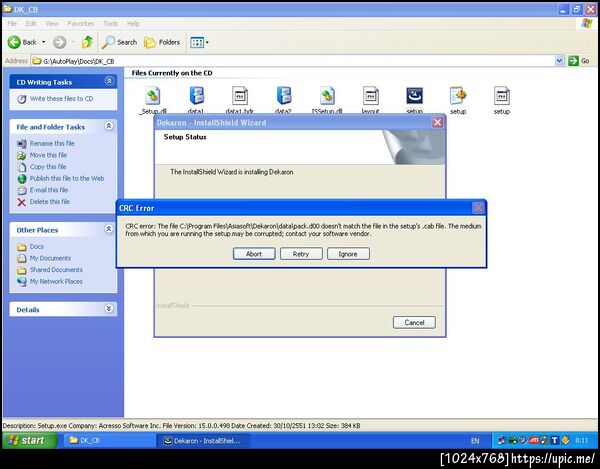Click Ignore in the CRC Error dialog
The height and width of the screenshot is (469, 600).
pos(348,254)
